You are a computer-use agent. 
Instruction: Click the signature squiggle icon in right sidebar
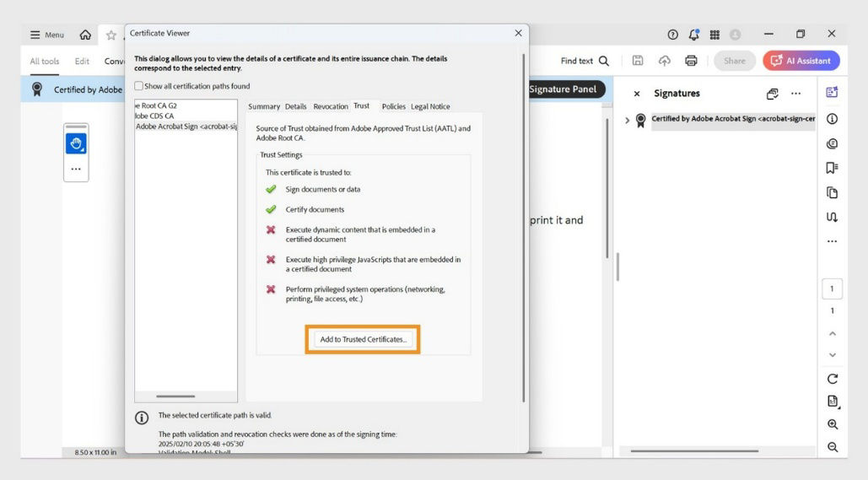pos(832,217)
